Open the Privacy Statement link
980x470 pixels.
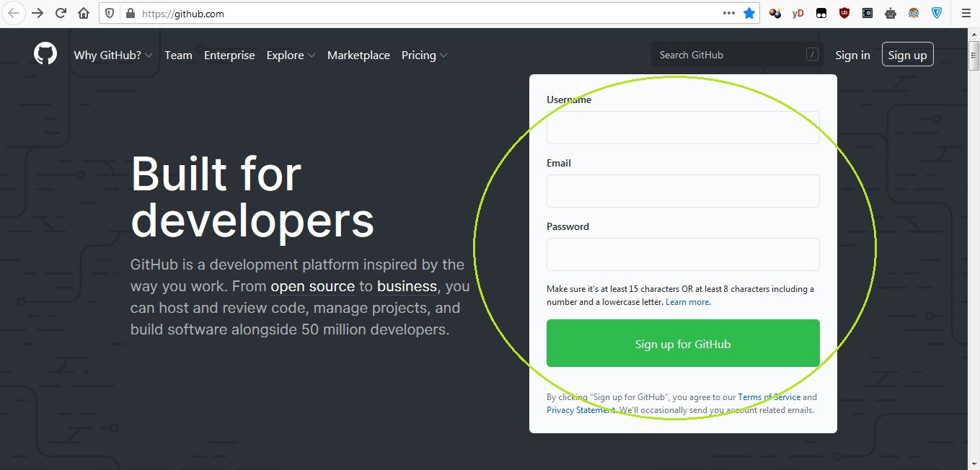(x=581, y=410)
